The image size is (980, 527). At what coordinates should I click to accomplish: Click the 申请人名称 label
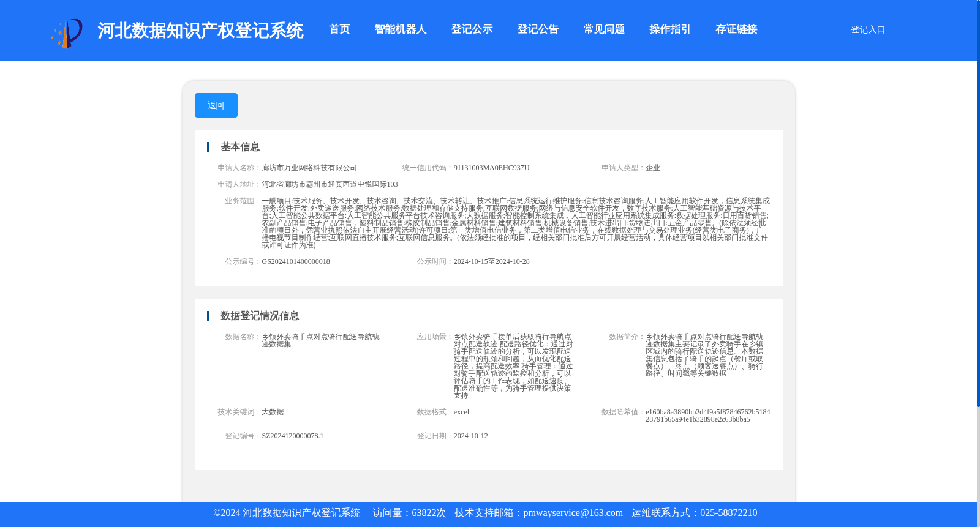pos(238,168)
